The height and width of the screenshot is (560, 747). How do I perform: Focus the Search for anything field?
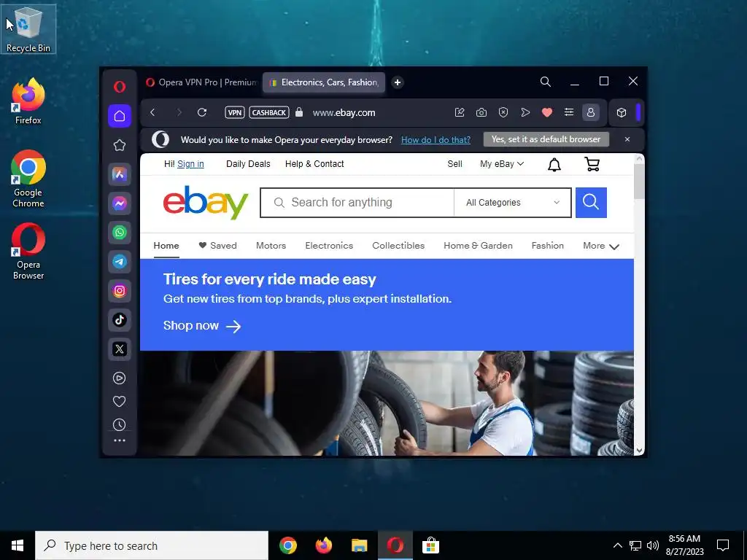(x=357, y=203)
